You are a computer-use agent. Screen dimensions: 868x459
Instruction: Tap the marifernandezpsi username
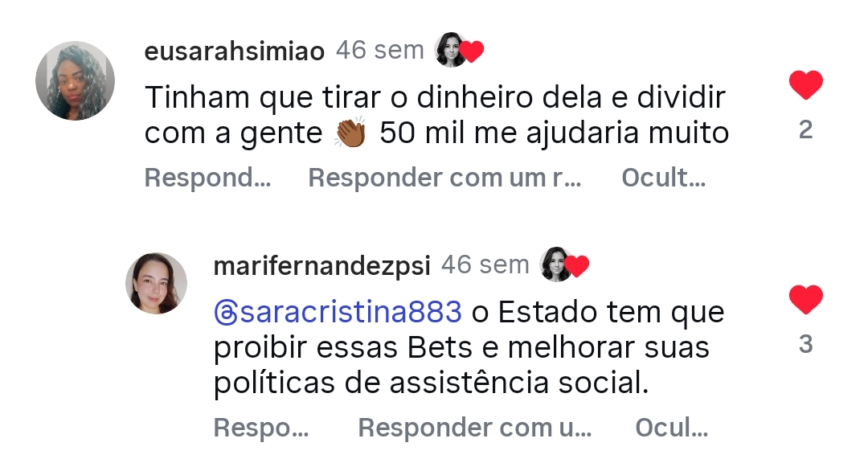[x=322, y=266]
